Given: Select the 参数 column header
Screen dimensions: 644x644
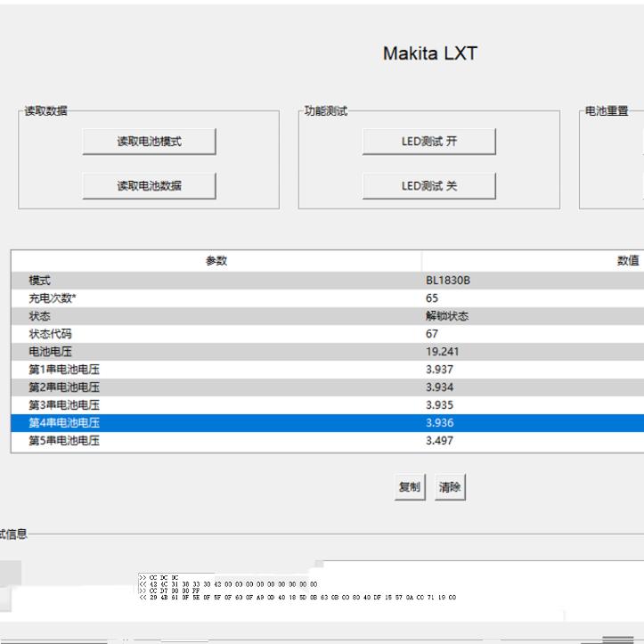Looking at the screenshot, I should pyautogui.click(x=216, y=260).
